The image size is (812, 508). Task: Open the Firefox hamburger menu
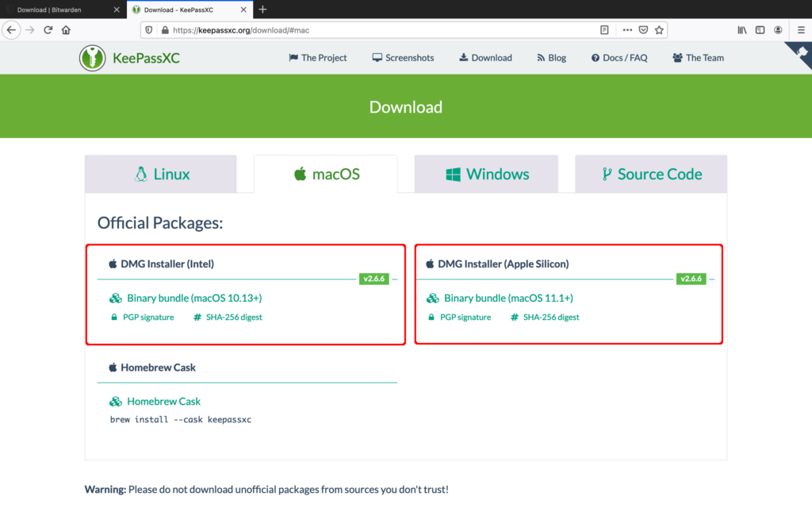point(801,30)
